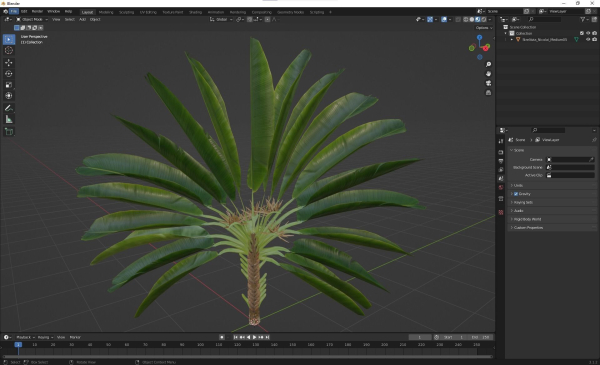The height and width of the screenshot is (365, 600).
Task: Click the zoom magnifier in viewport
Action: pyautogui.click(x=488, y=64)
